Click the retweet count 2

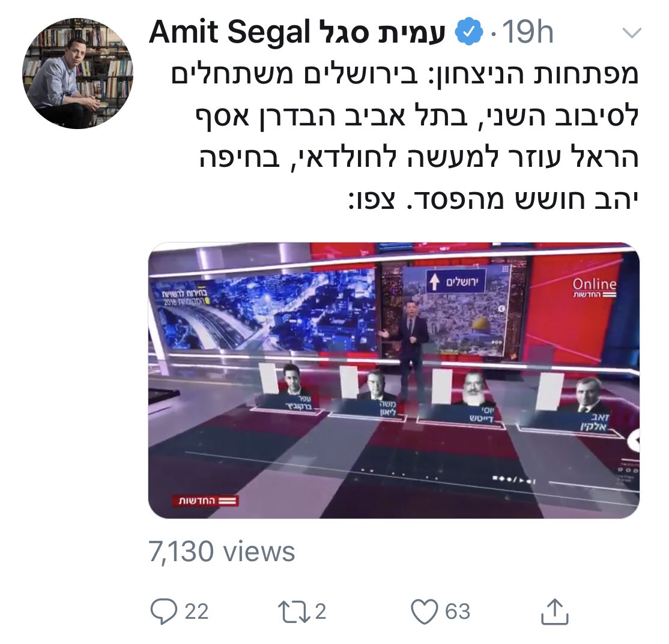321,612
